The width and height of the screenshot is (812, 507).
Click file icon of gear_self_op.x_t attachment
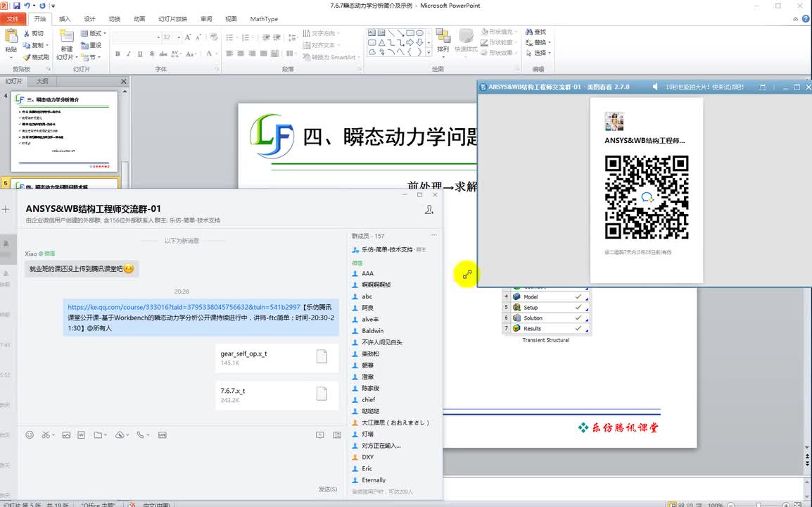click(x=322, y=356)
